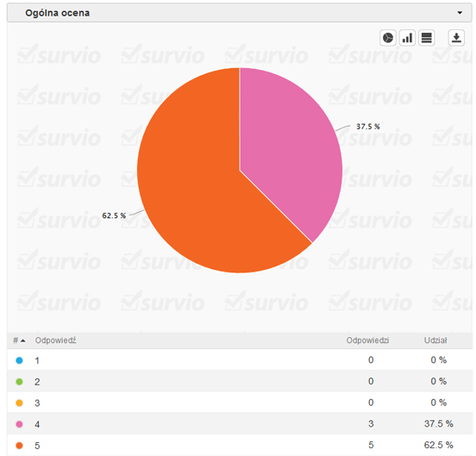The height and width of the screenshot is (456, 476).
Task: Sort by Odpowiedzi count column header
Action: pyautogui.click(x=367, y=340)
